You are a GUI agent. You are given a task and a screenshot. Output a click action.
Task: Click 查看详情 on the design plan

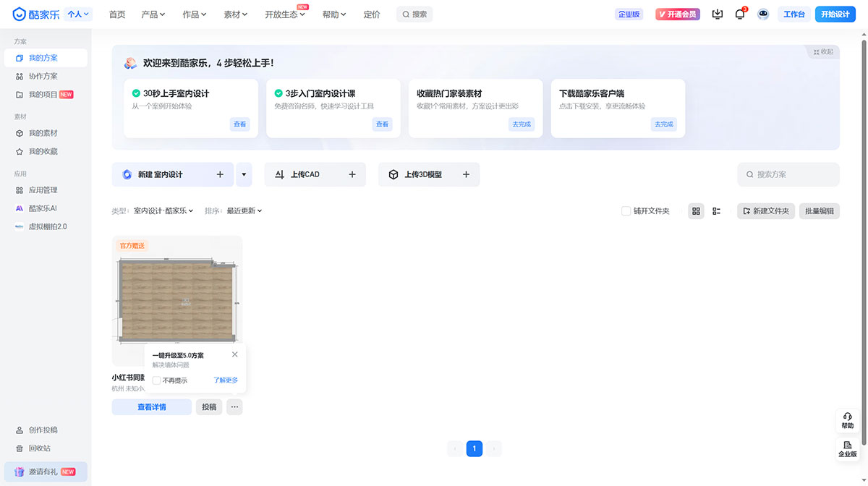(151, 406)
